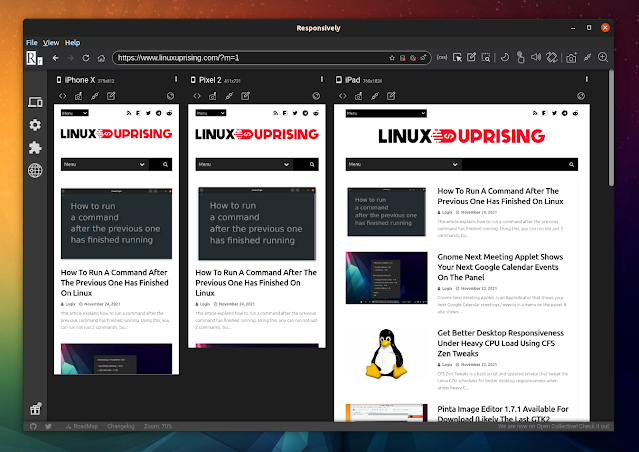Toggle dark mode with the moon icon
Image resolution: width=639 pixels, height=452 pixels.
505,57
